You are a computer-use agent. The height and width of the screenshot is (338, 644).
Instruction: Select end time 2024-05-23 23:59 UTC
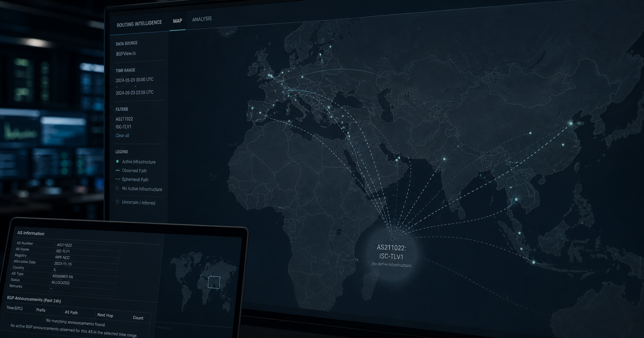pos(134,93)
